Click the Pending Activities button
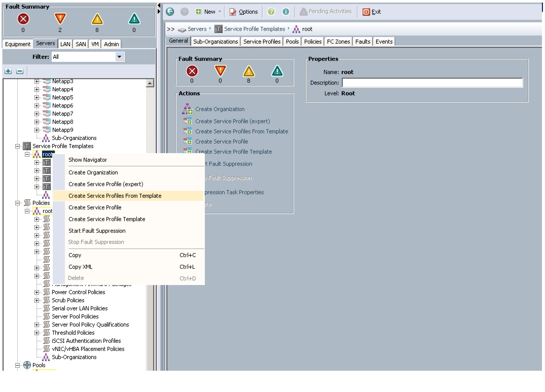This screenshot has height=392, width=545. coord(325,12)
